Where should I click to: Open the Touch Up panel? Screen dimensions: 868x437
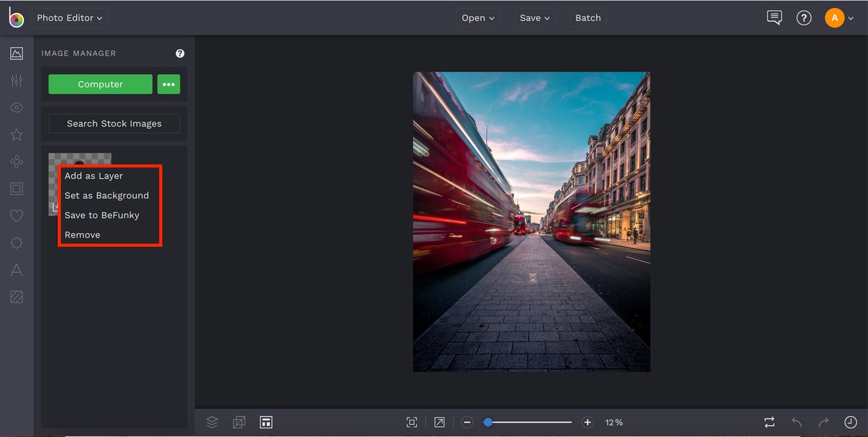pyautogui.click(x=16, y=107)
